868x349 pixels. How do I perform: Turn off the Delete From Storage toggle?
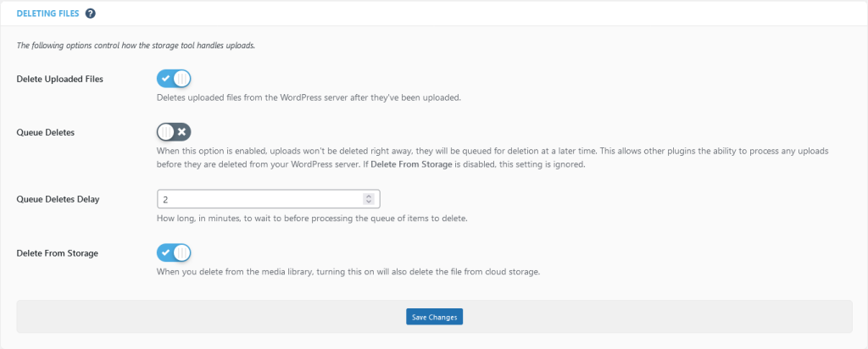tap(174, 252)
